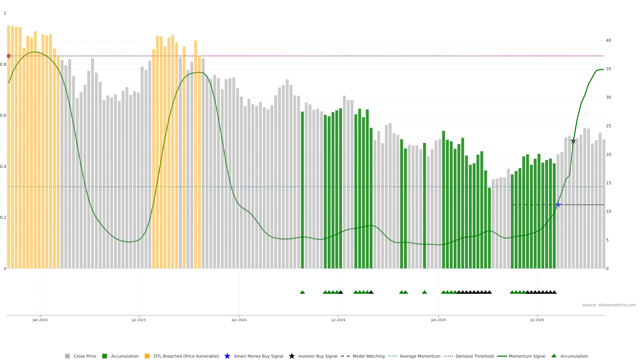Click the black Investor Buy Signal star on chart
The height and width of the screenshot is (362, 644).
point(573,141)
